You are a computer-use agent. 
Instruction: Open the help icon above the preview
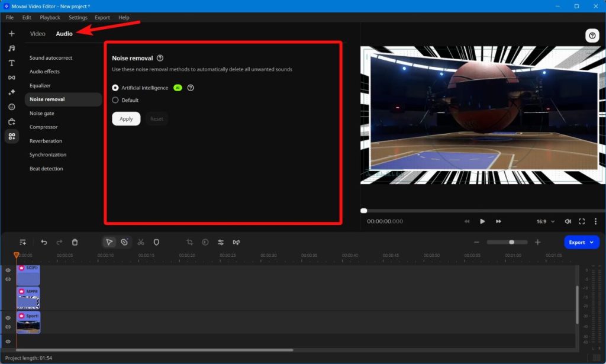592,36
